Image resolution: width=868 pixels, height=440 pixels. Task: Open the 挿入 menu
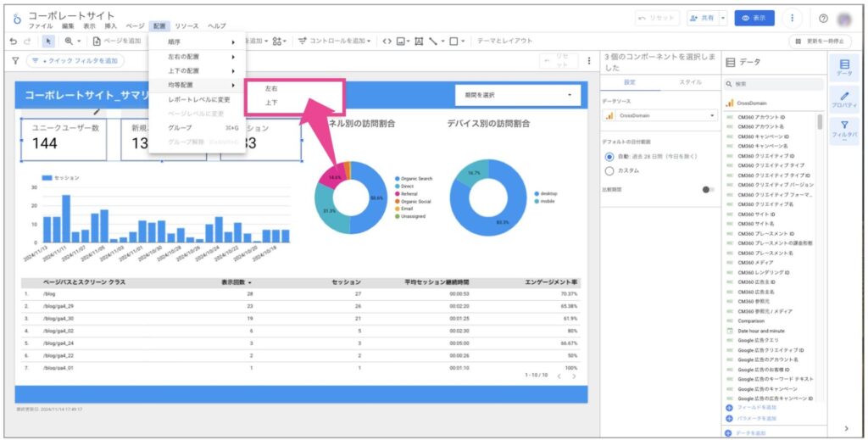click(111, 26)
